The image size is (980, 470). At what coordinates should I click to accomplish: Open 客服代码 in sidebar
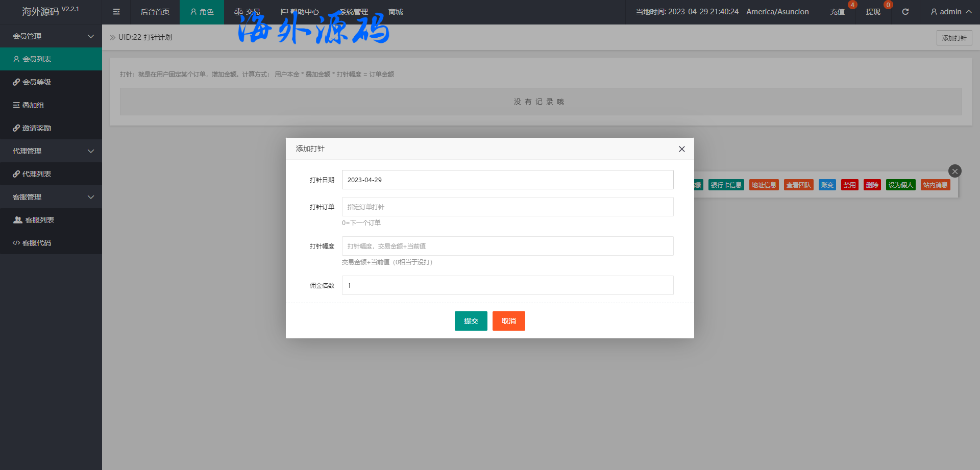click(x=37, y=243)
